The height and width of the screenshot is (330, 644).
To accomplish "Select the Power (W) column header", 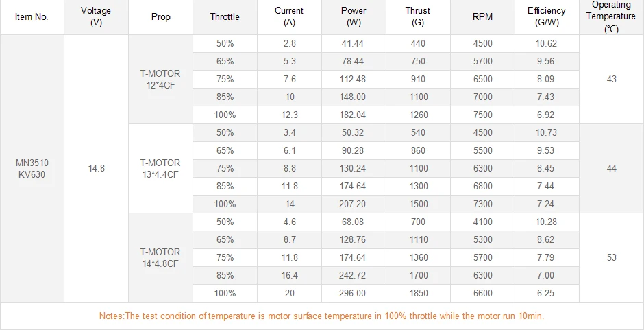I will [354, 17].
